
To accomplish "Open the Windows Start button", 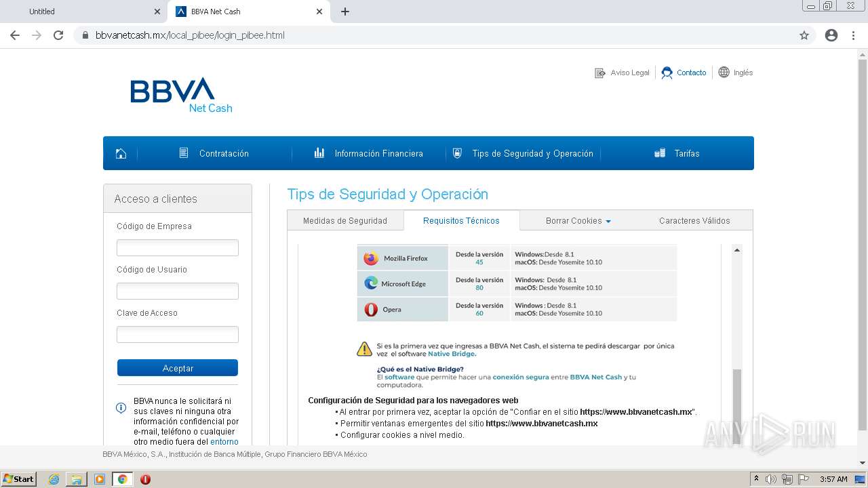I will pyautogui.click(x=19, y=479).
